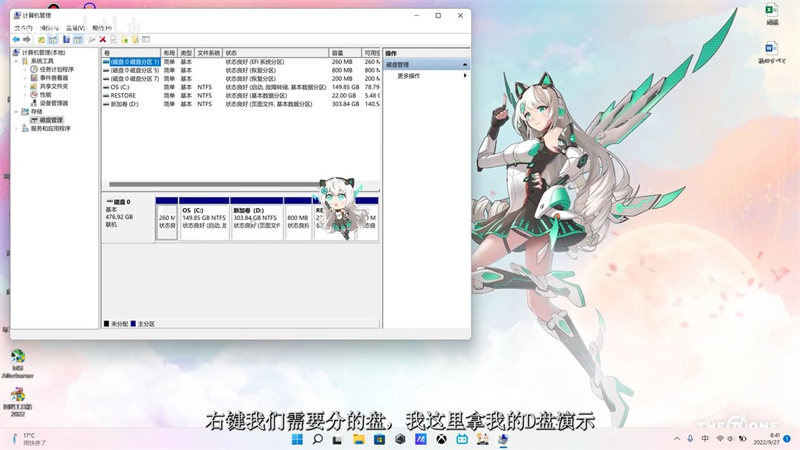Image resolution: width=800 pixels, height=450 pixels.
Task: Sort by the 容量 column header
Action: 345,53
